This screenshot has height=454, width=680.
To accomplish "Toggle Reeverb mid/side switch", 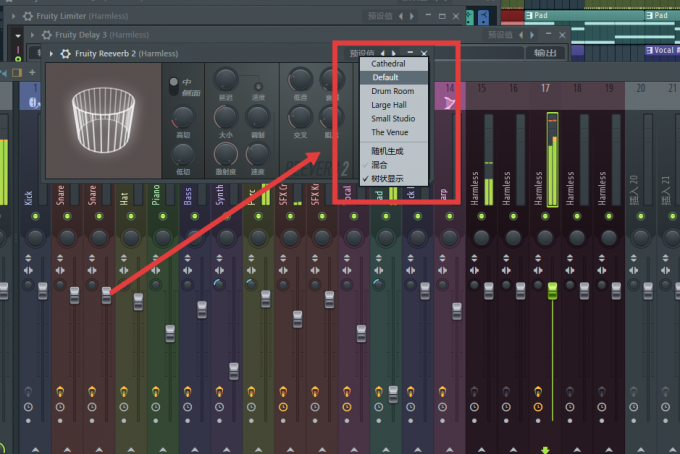I will tap(173, 86).
